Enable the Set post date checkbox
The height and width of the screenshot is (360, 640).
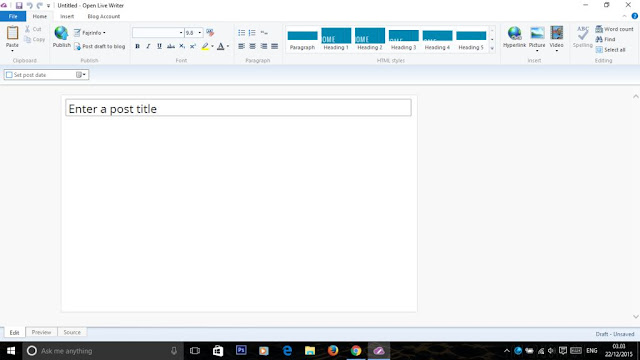click(9, 75)
